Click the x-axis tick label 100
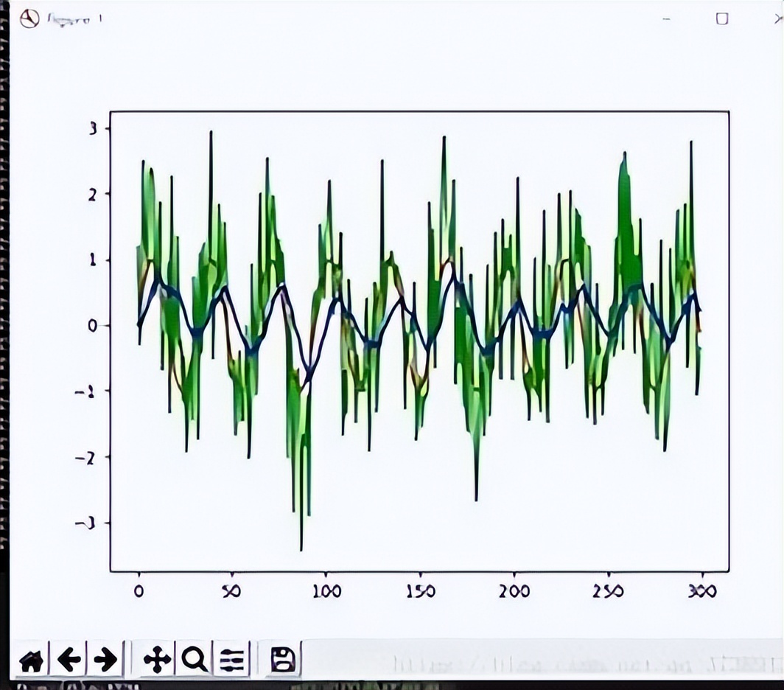The width and height of the screenshot is (784, 690). pyautogui.click(x=326, y=591)
